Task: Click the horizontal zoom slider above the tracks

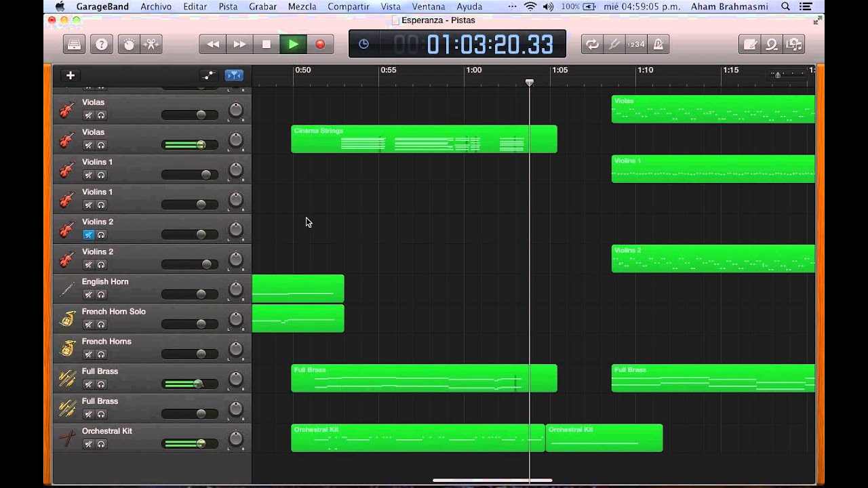Action: click(x=787, y=75)
